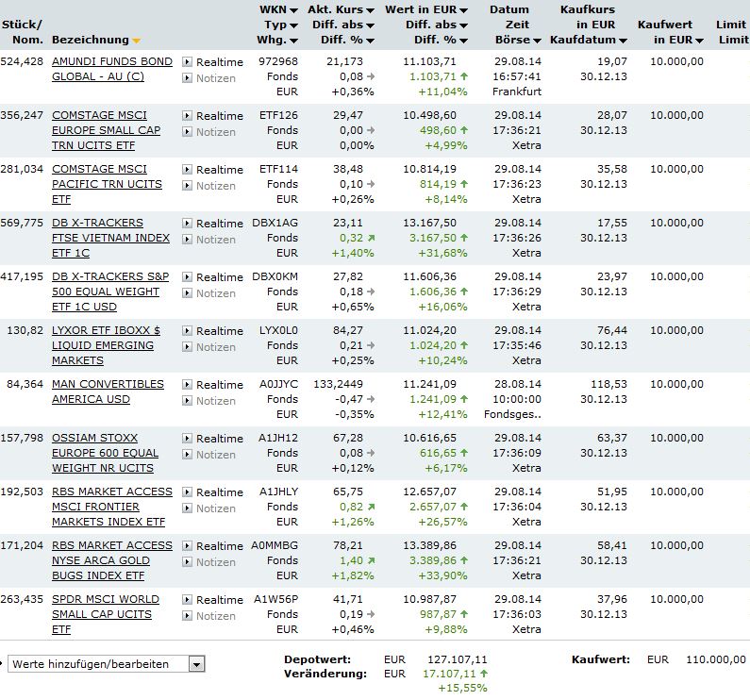Viewport: 750px width, 700px height.
Task: Open Notizen arrow icon for Amundi Funds Bond
Action: (187, 77)
